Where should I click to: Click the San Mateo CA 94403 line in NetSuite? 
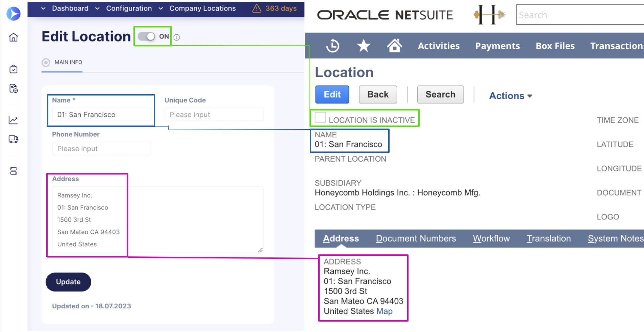pyautogui.click(x=364, y=301)
